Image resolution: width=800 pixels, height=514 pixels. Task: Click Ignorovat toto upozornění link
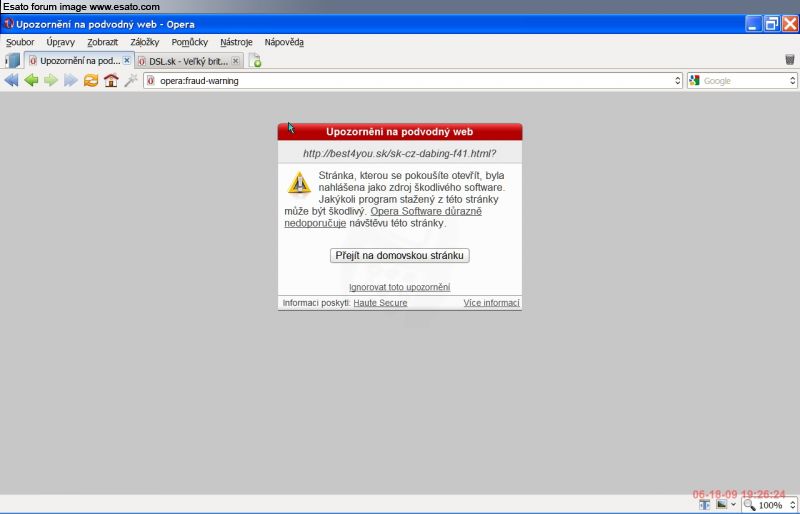399,287
